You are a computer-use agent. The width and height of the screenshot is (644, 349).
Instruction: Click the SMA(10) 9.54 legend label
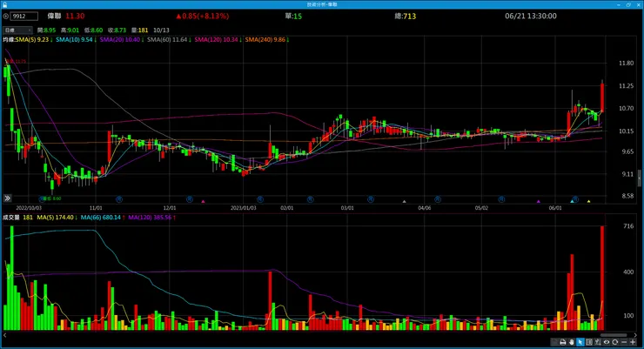74,40
